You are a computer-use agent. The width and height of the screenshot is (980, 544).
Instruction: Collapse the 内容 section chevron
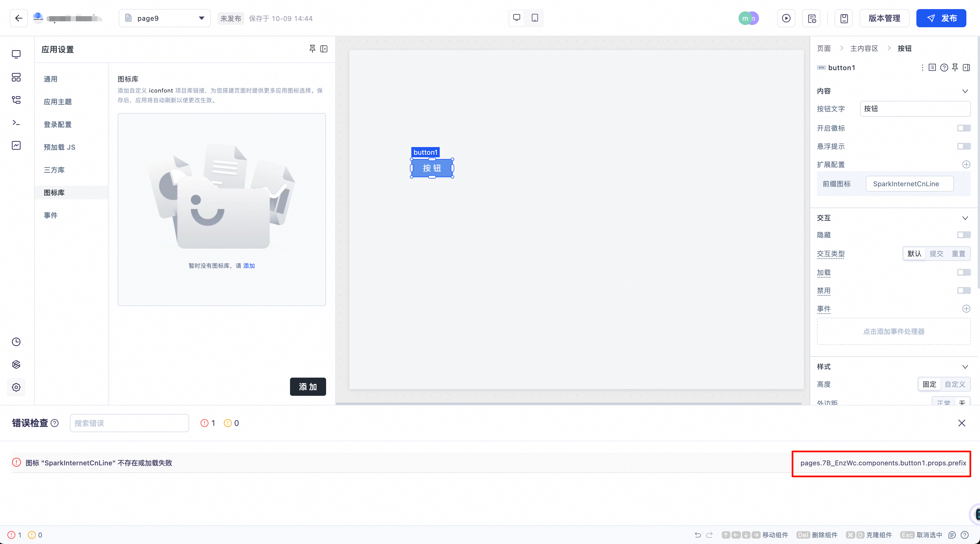965,91
